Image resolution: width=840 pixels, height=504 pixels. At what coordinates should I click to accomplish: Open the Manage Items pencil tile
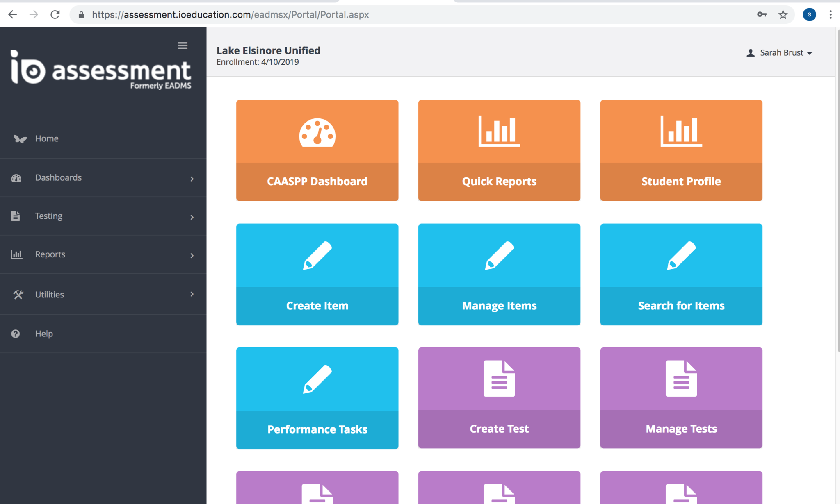[499, 256]
